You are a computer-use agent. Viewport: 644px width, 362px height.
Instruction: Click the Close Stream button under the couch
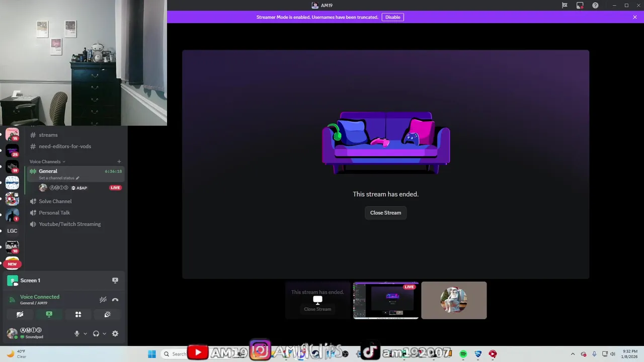point(385,213)
